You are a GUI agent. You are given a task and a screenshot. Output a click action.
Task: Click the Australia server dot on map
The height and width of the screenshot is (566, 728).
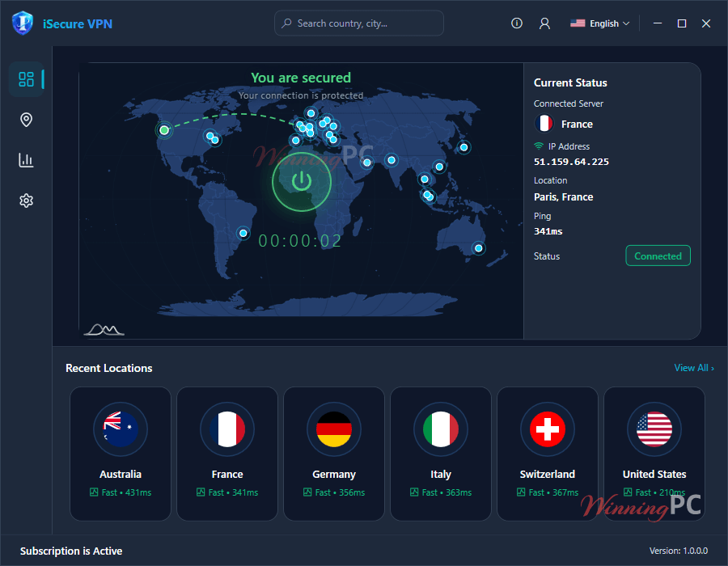[478, 248]
